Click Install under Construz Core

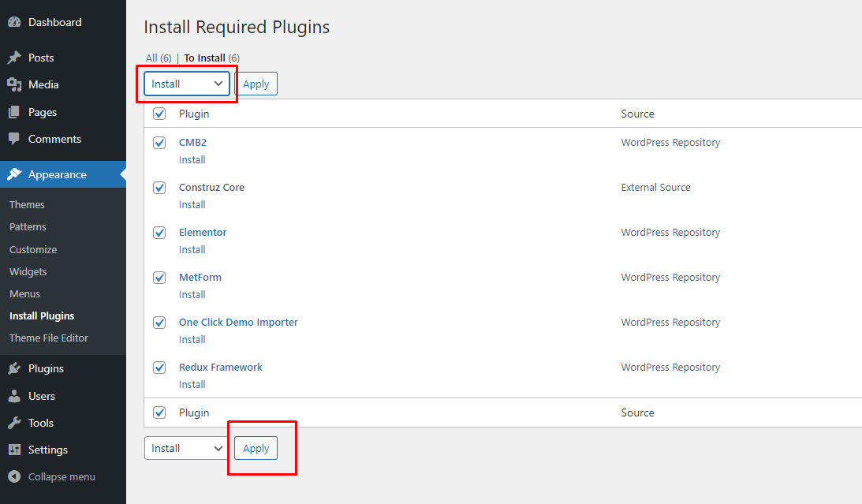[x=192, y=204]
